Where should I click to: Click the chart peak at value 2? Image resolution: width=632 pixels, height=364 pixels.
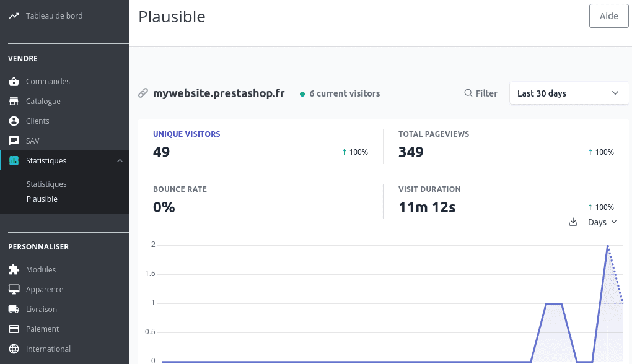coord(607,246)
